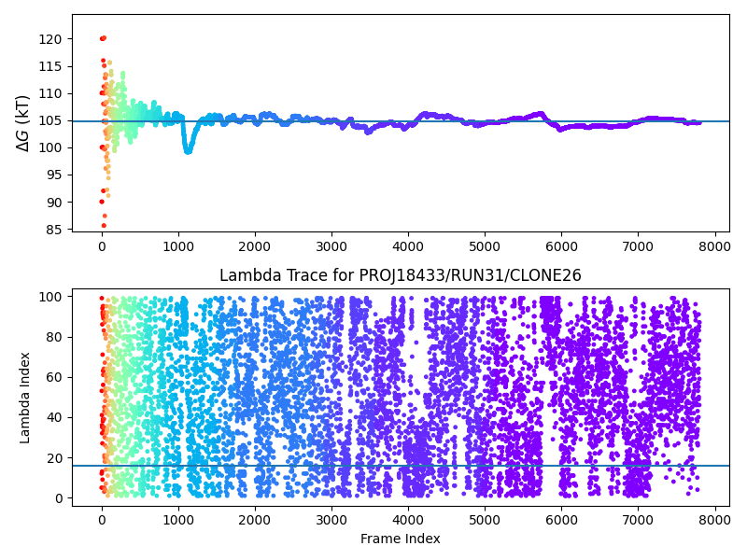Click the "Frame Index" x-axis label
Image resolution: width=747 pixels, height=560 pixels.
click(401, 539)
